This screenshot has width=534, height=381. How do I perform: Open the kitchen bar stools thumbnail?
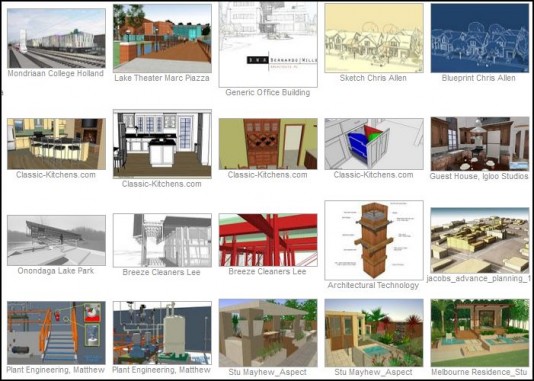pos(56,144)
